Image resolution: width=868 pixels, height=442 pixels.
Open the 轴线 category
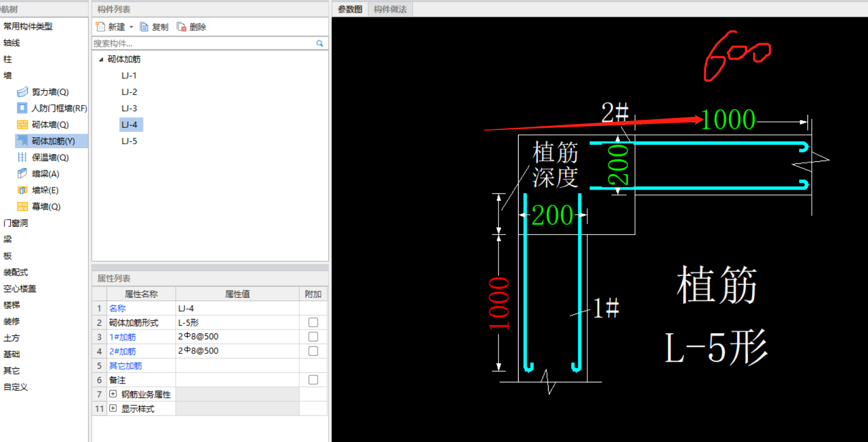11,43
